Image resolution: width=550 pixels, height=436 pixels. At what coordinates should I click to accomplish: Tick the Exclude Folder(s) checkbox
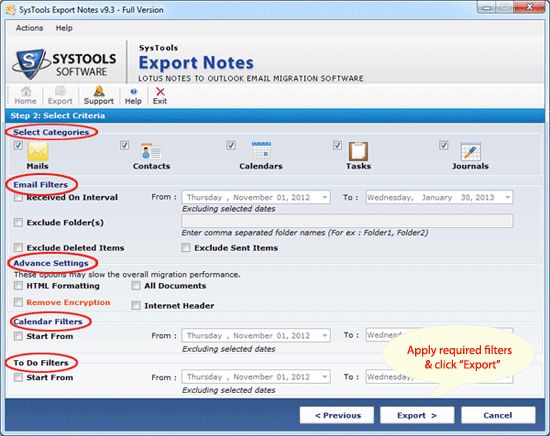[18, 222]
